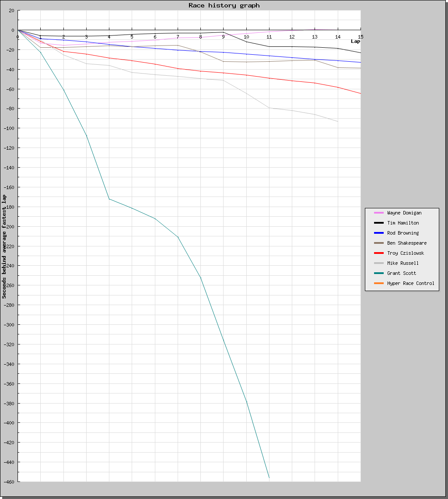Click the -300 y-axis tick label
448x499 pixels.
tap(9, 325)
